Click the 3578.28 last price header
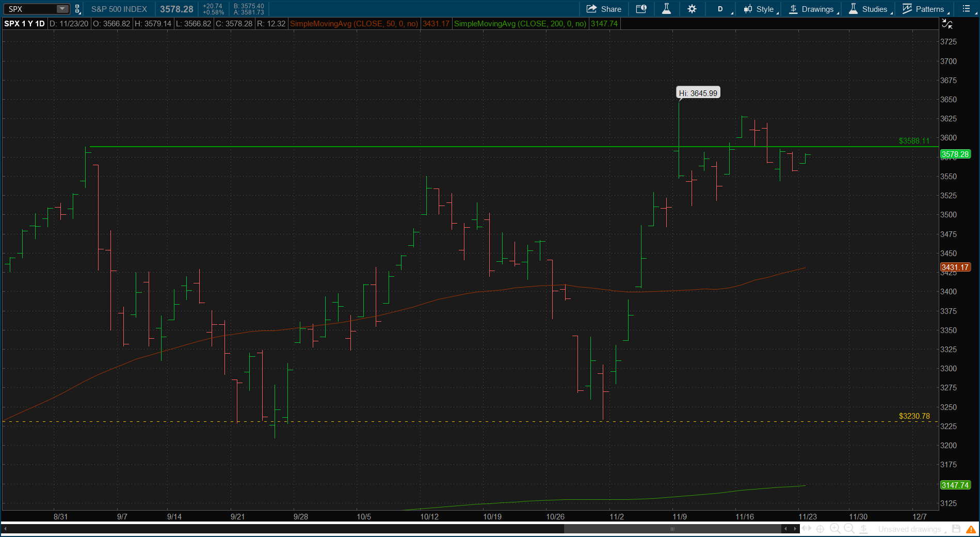The height and width of the screenshot is (537, 980). (176, 9)
